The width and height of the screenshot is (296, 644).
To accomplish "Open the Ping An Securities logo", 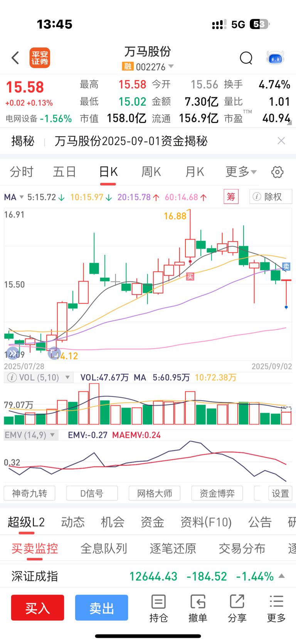I will [x=40, y=58].
